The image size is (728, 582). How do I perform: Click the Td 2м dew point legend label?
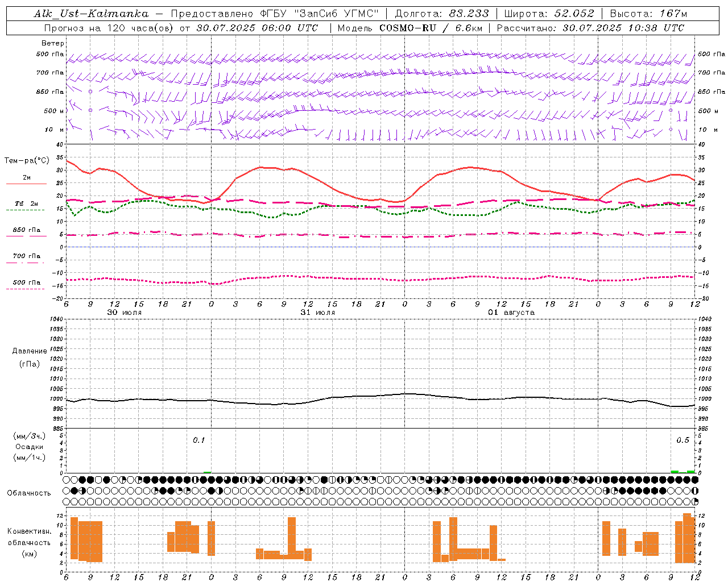coord(27,203)
